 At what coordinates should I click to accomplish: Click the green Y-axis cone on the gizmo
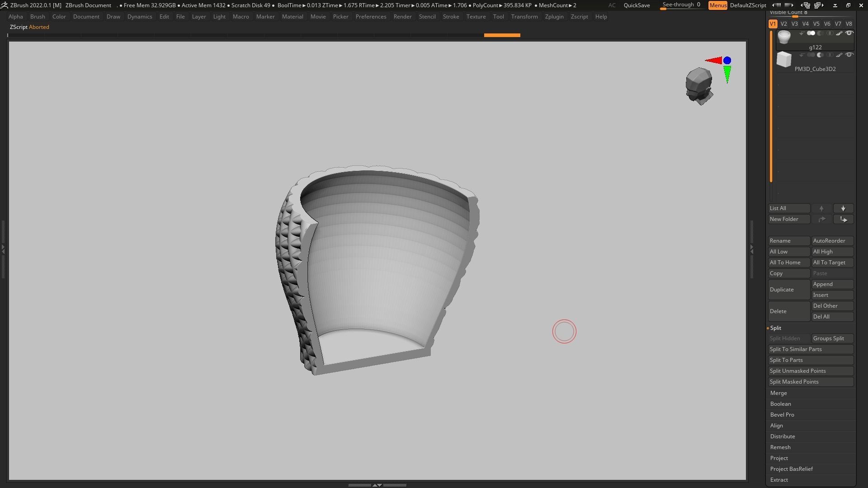point(727,75)
